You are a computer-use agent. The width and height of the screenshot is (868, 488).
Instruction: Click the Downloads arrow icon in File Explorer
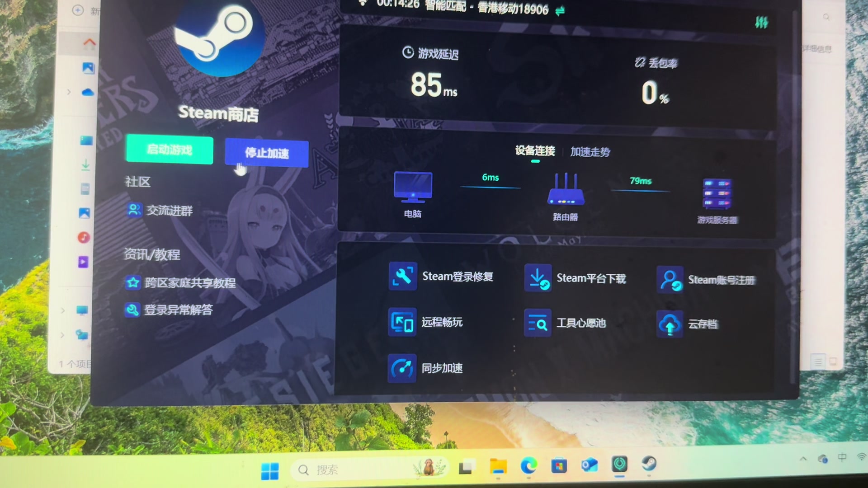[85, 164]
